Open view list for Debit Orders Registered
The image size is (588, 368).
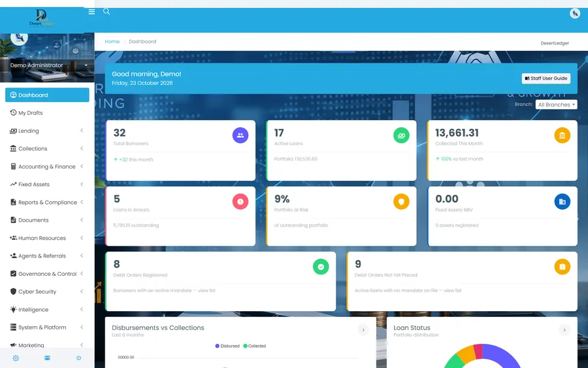206,290
